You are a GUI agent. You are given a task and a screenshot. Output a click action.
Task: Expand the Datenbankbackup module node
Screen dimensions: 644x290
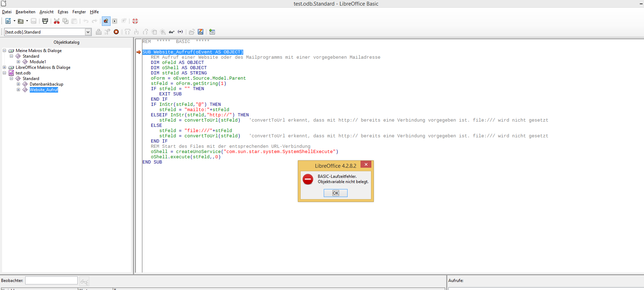pos(19,84)
